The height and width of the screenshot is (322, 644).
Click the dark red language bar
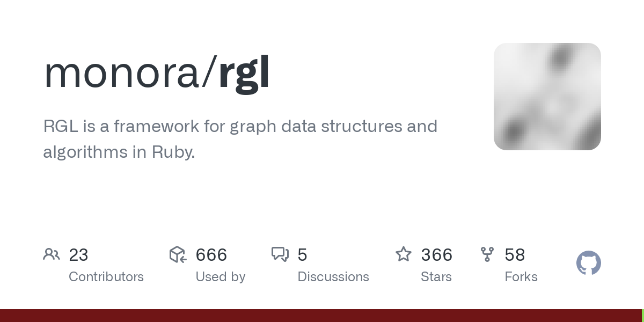pos(321,316)
